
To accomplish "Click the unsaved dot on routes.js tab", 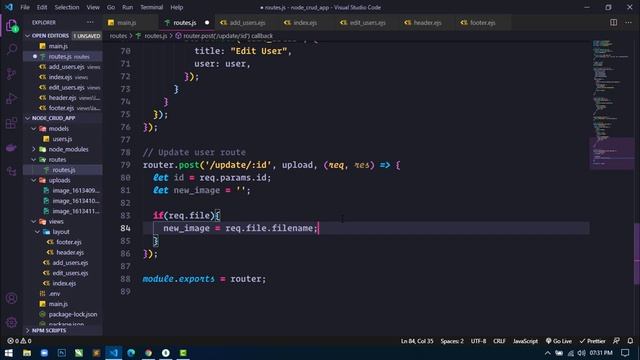I will point(207,22).
